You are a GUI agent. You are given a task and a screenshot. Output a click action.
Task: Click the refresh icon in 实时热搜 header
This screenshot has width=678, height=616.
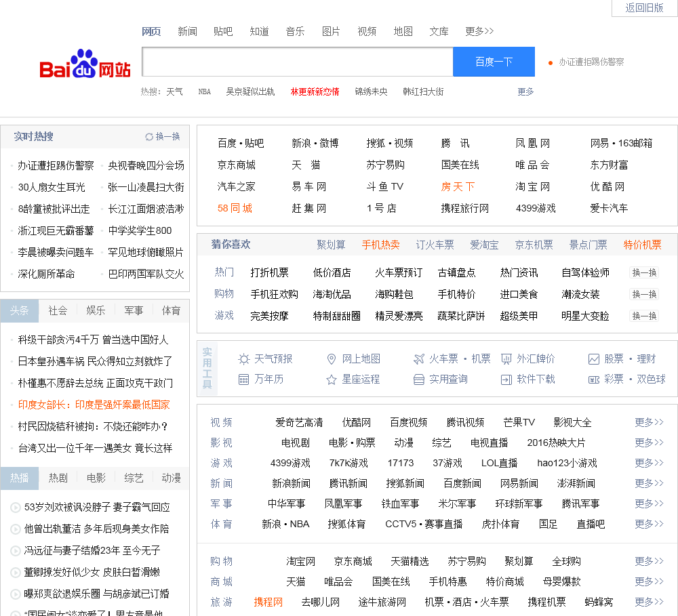click(149, 137)
